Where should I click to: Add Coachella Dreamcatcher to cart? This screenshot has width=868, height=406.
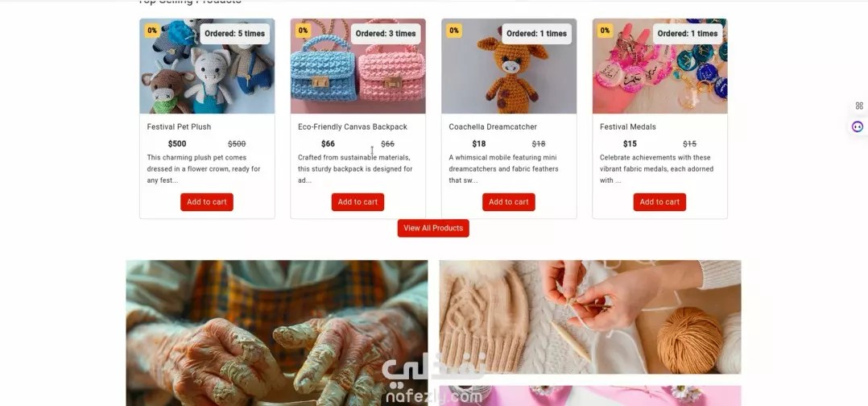click(x=508, y=202)
